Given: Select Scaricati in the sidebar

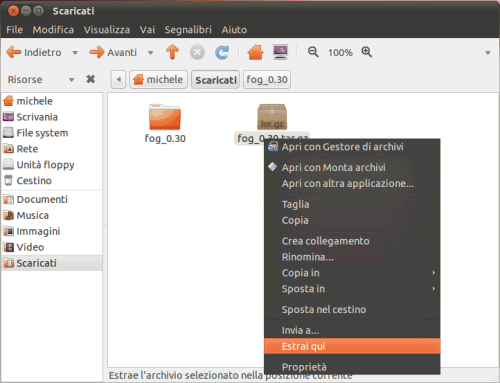Looking at the screenshot, I should tap(52, 263).
